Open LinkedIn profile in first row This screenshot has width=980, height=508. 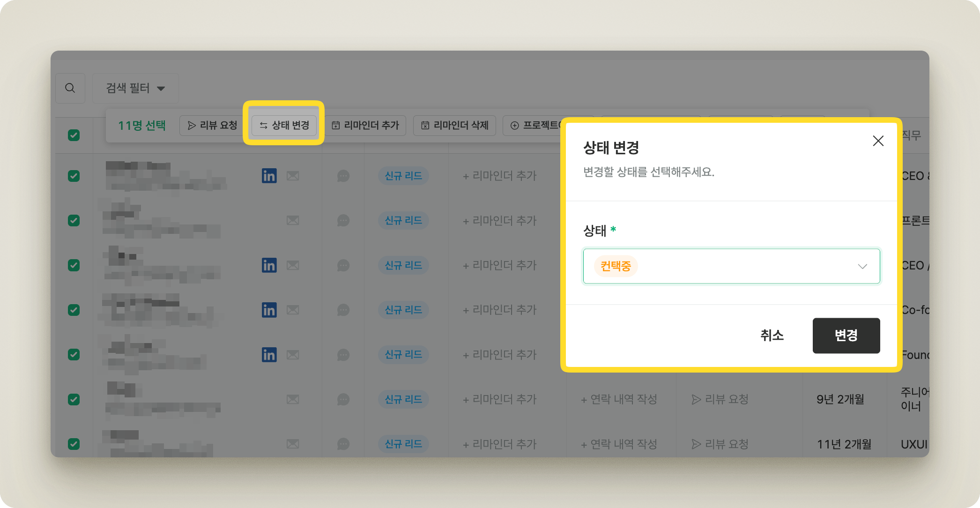[269, 176]
